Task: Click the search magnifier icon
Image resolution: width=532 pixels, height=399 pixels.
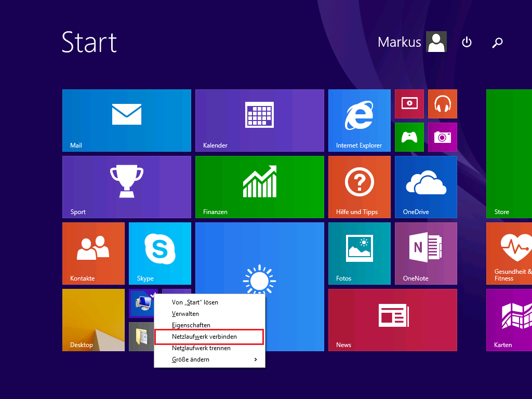Action: (x=497, y=43)
